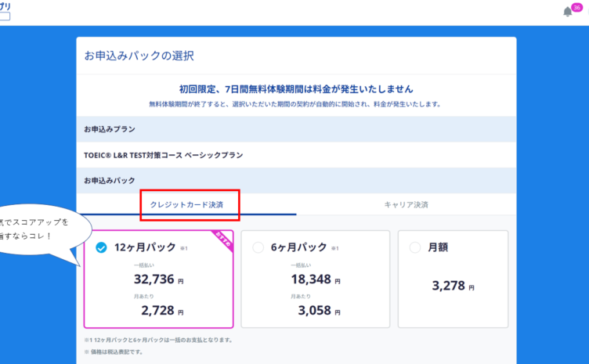Click the お申込みパック section label
This screenshot has height=364, width=589.
click(110, 181)
